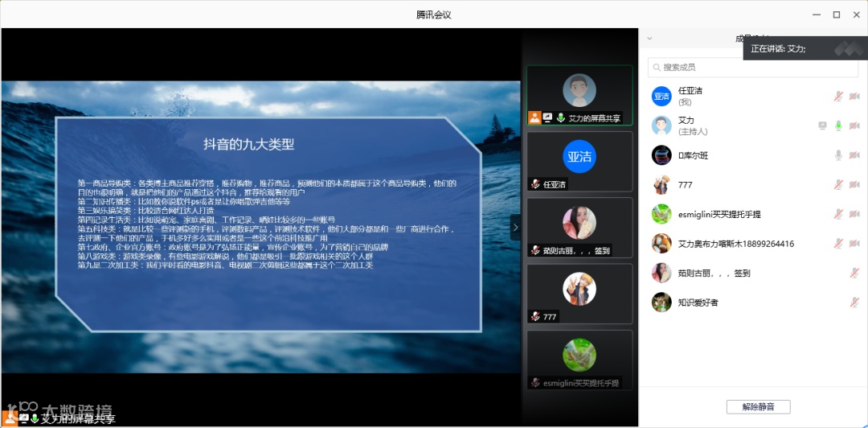This screenshot has height=428, width=868.
Task: Click 艾力's green active microphone icon
Action: (838, 126)
